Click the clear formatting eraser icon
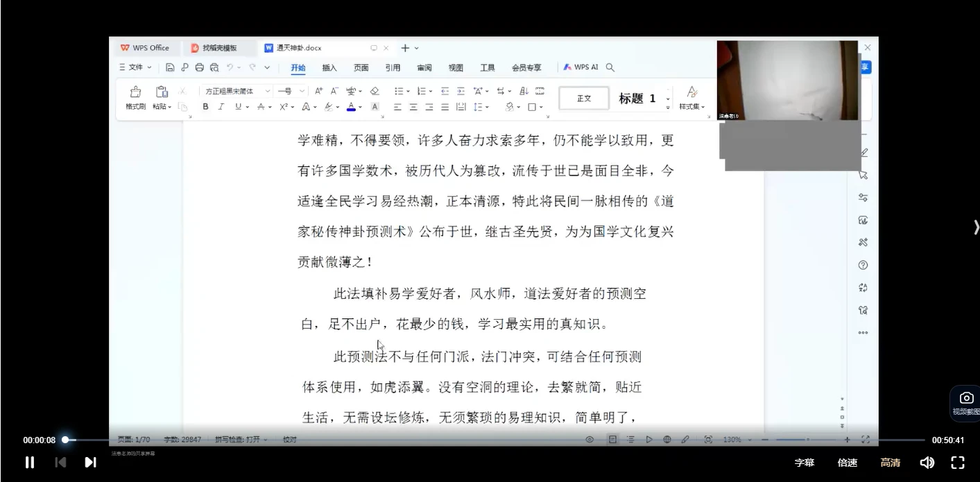 (x=375, y=91)
